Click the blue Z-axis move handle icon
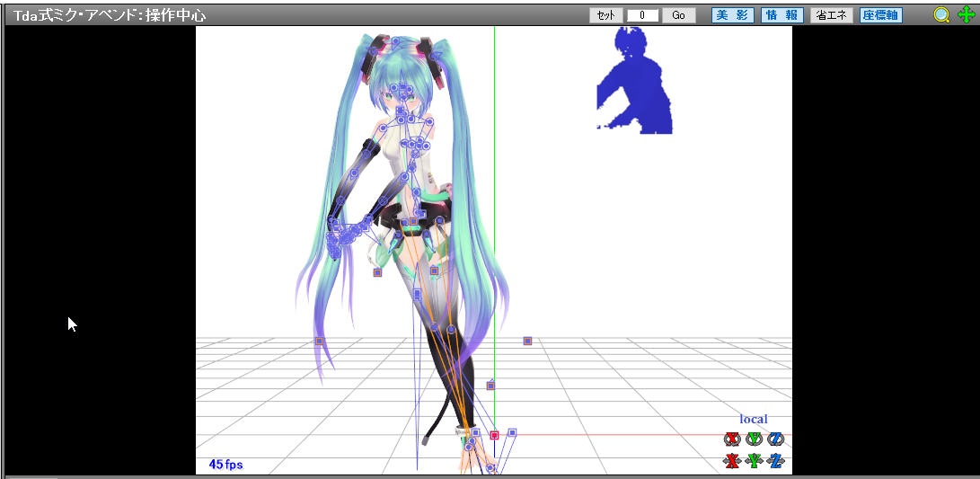The width and height of the screenshot is (980, 479). coord(776,461)
